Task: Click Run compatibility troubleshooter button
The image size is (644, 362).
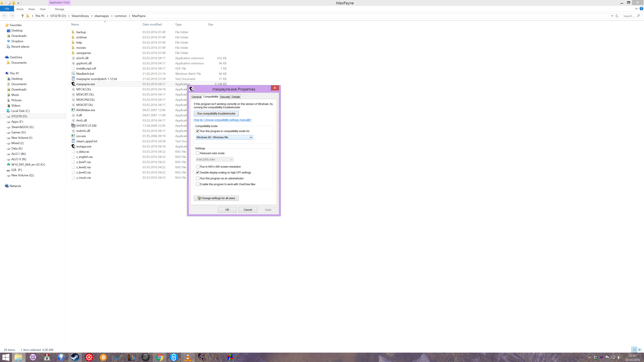Action: [x=216, y=113]
